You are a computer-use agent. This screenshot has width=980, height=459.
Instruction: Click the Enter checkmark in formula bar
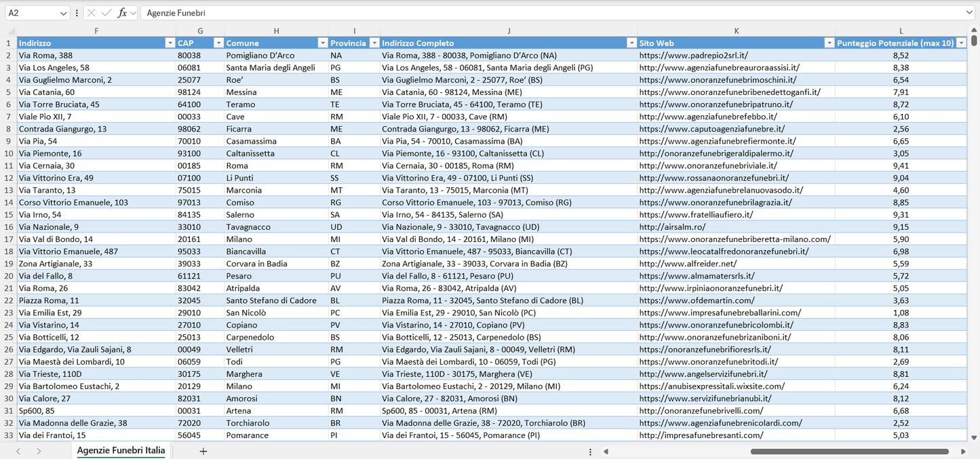click(106, 13)
